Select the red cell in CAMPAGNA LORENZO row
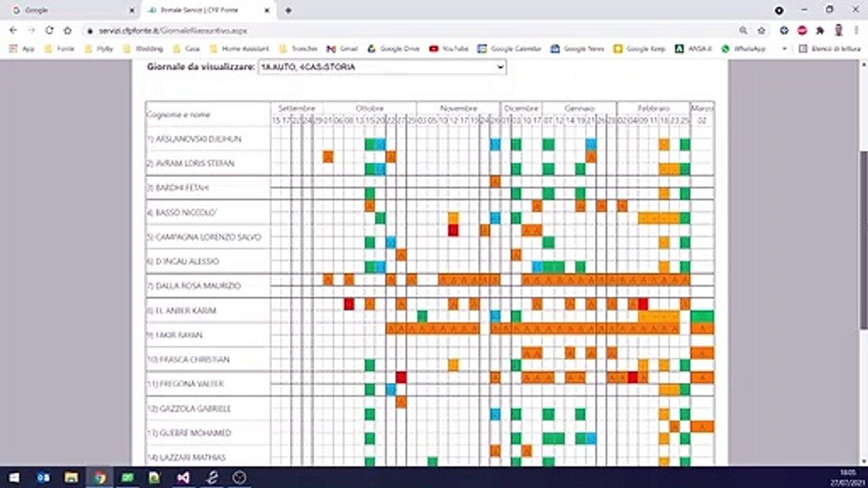The image size is (868, 488). coord(453,230)
